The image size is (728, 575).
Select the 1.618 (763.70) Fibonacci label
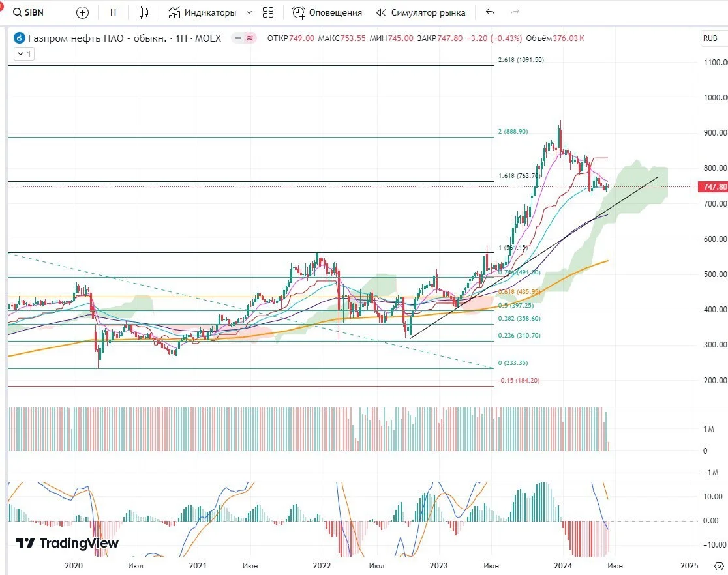[519, 176]
